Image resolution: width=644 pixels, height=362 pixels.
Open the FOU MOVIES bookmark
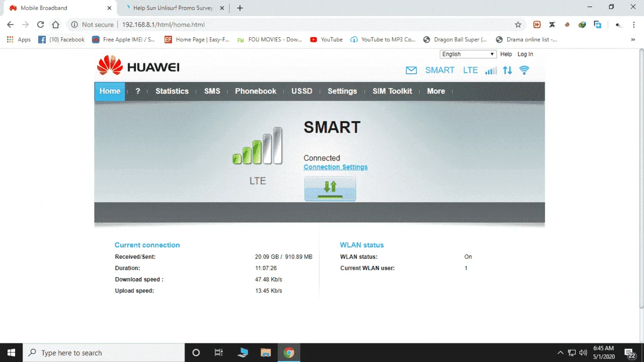pos(269,40)
